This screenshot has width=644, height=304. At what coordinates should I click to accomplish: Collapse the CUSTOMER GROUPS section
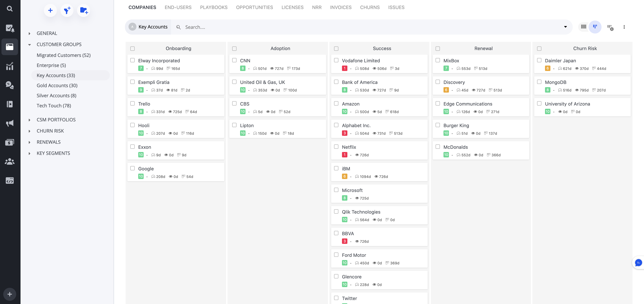(x=30, y=44)
